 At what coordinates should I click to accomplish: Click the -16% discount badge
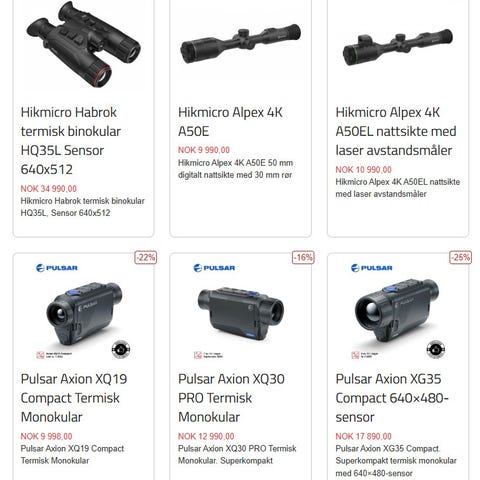[303, 257]
